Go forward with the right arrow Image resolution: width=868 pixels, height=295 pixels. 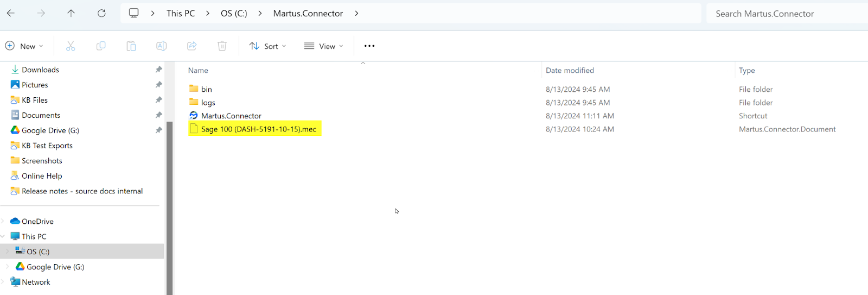(x=41, y=14)
